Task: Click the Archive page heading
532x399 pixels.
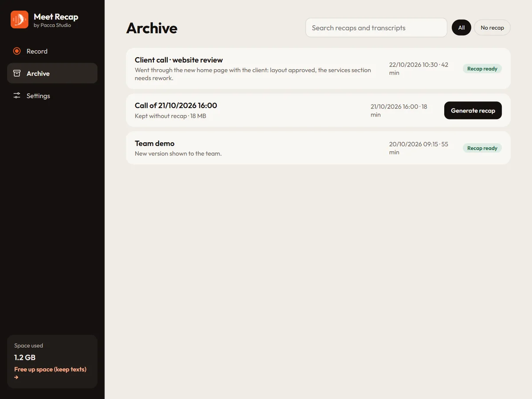Action: [x=152, y=28]
